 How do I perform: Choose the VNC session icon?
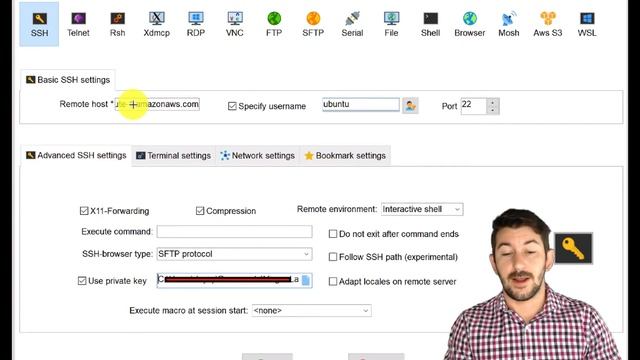[235, 24]
